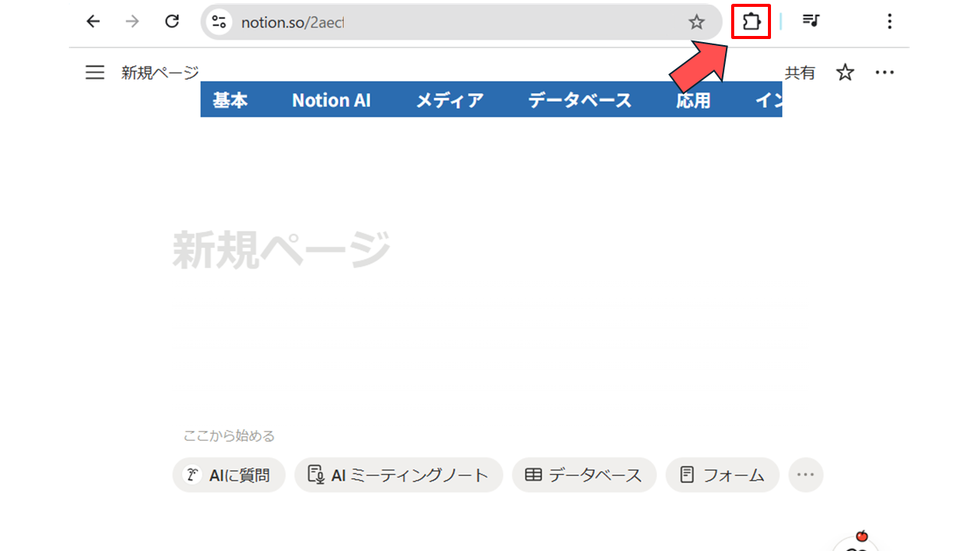The width and height of the screenshot is (980, 551).
Task: Click the 共有 share button
Action: point(800,73)
